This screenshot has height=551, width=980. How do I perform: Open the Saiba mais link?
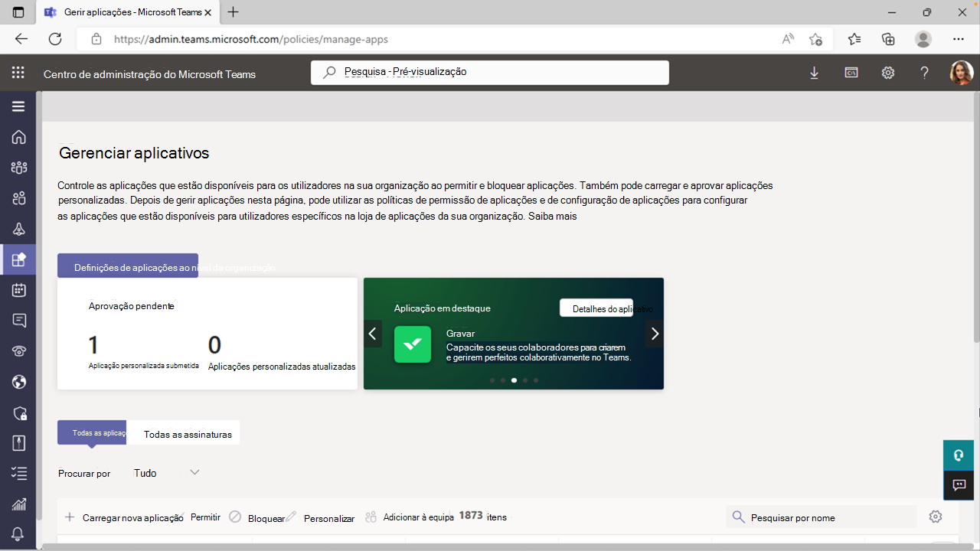pyautogui.click(x=552, y=217)
